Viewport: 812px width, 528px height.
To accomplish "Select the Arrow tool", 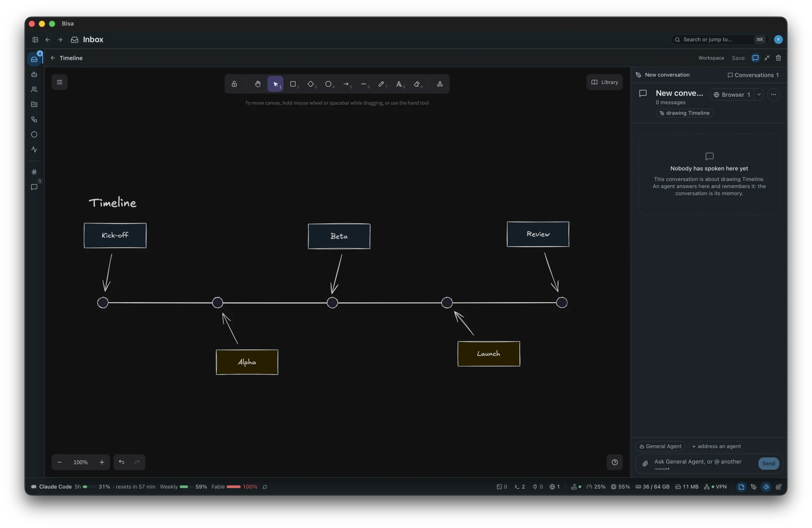I will 346,84.
